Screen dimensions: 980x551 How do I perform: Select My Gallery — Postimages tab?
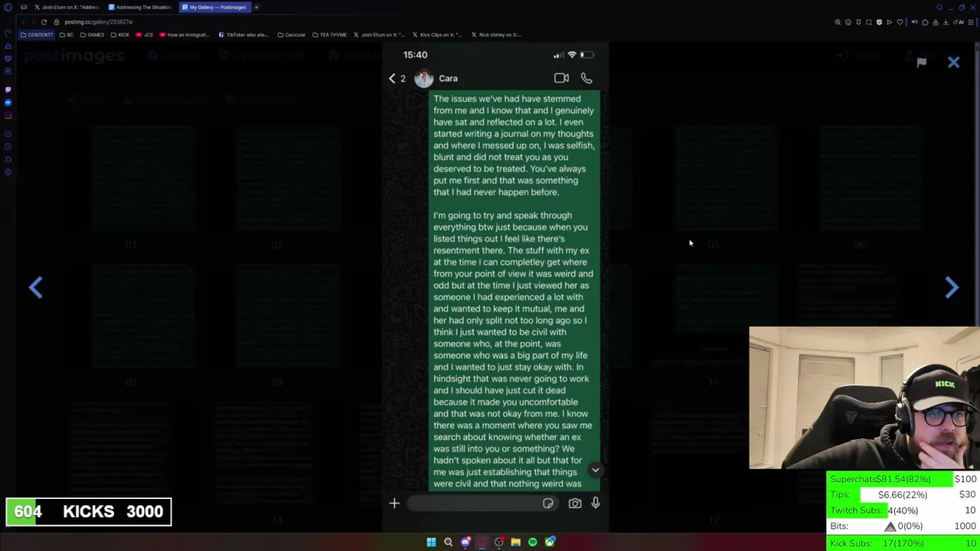point(214,7)
